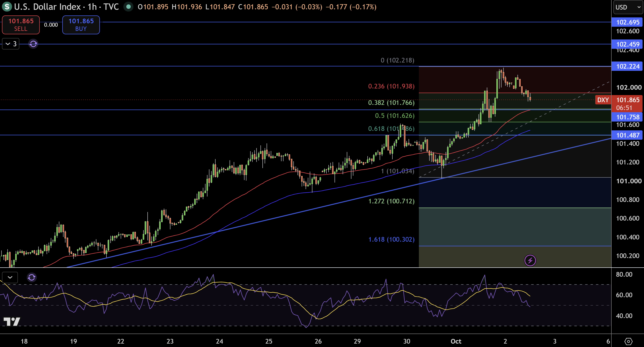The image size is (644, 347).
Task: Click the refresh icon in RSI pane
Action: (32, 277)
